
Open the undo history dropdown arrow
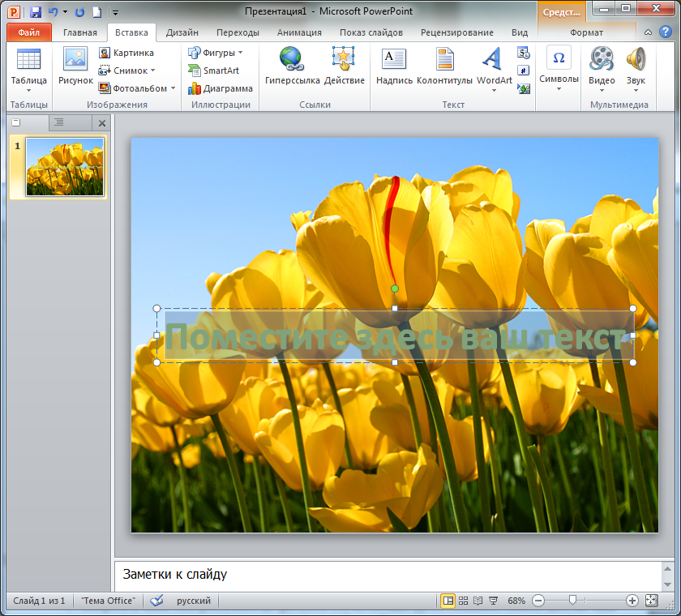coord(65,11)
